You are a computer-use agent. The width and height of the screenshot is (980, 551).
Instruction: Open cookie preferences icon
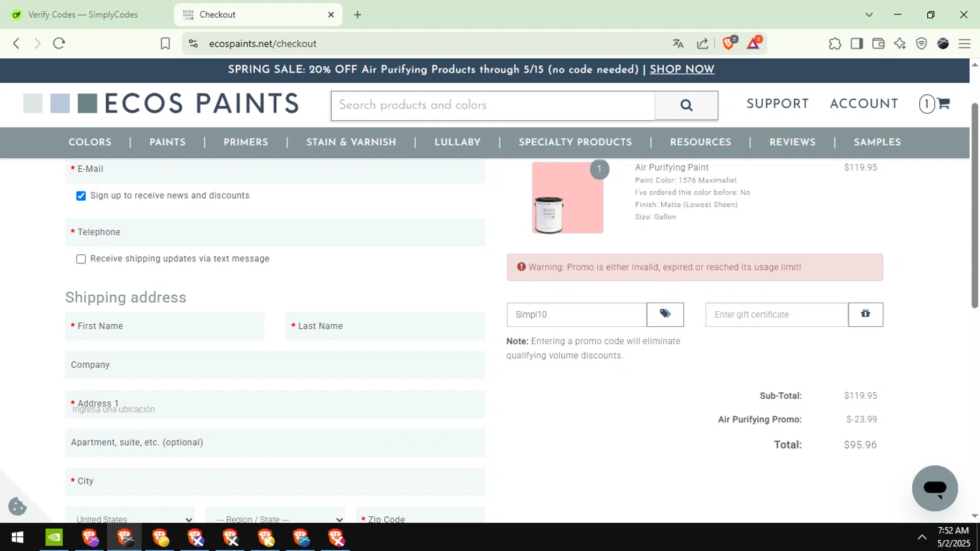17,506
